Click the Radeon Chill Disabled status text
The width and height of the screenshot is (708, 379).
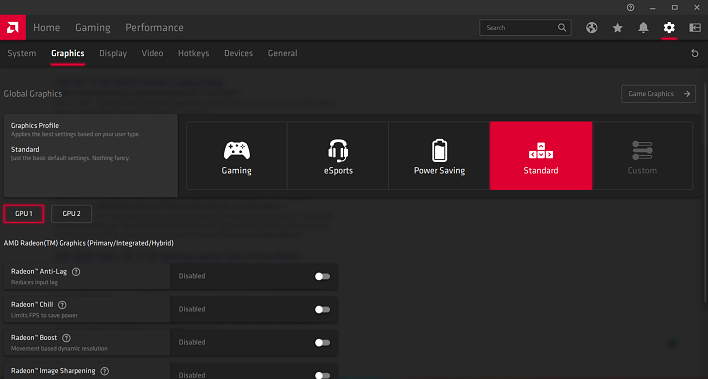point(192,309)
